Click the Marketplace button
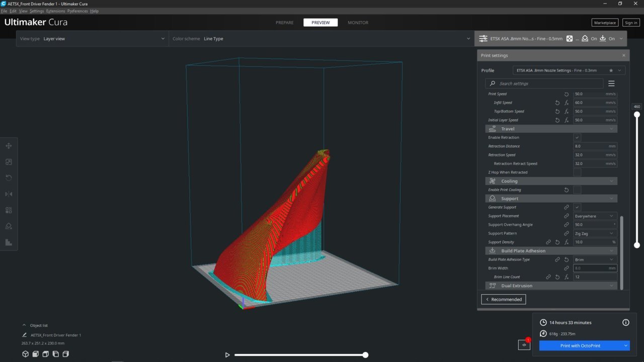 click(605, 23)
